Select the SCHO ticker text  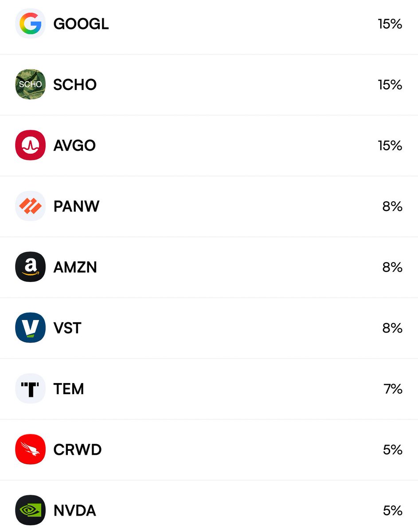pos(75,85)
